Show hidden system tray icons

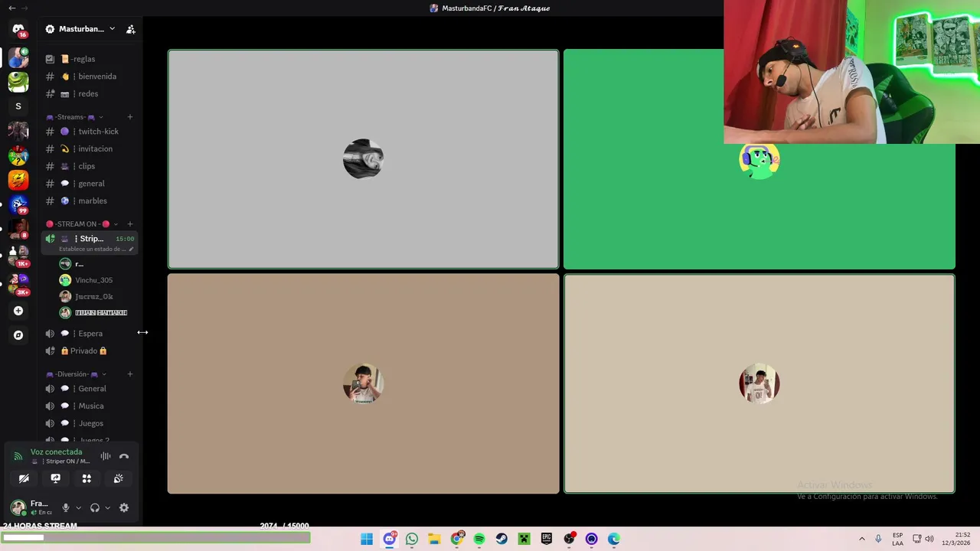861,539
